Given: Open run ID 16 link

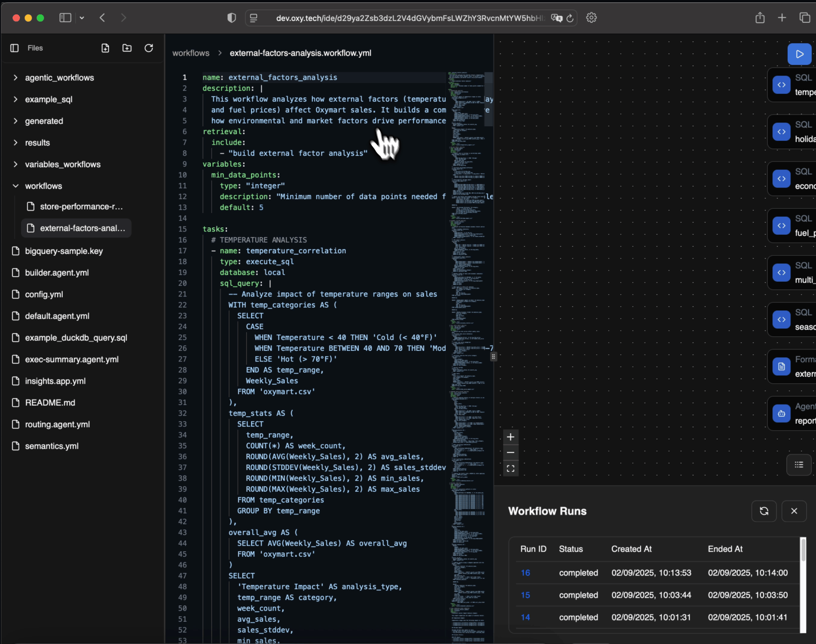Looking at the screenshot, I should (525, 573).
